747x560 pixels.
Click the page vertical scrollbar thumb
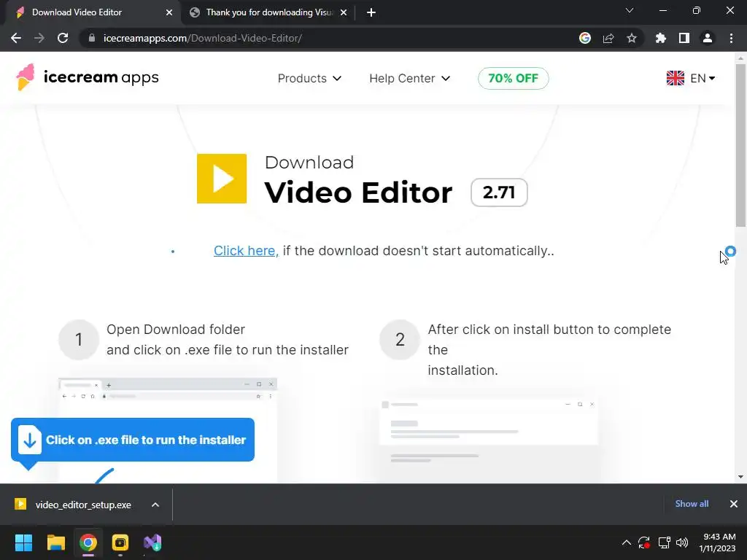click(740, 145)
